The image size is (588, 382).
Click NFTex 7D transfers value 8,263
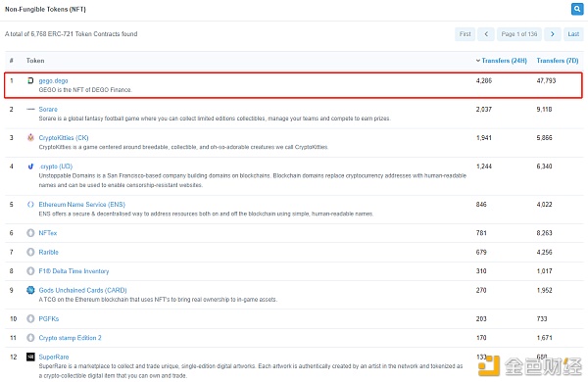click(x=544, y=233)
